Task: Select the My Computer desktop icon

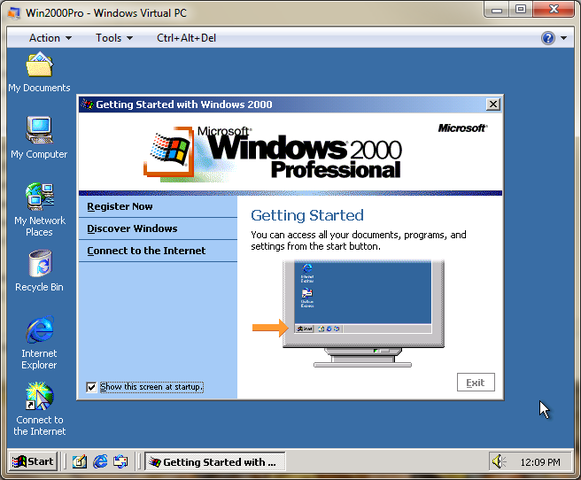Action: (39, 138)
